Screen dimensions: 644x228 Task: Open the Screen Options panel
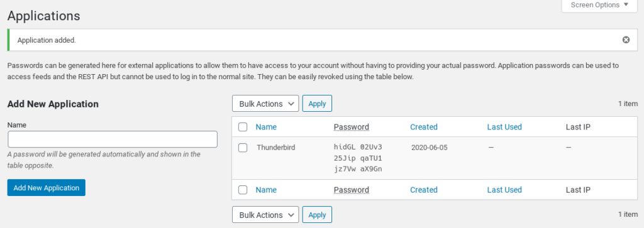click(x=599, y=5)
